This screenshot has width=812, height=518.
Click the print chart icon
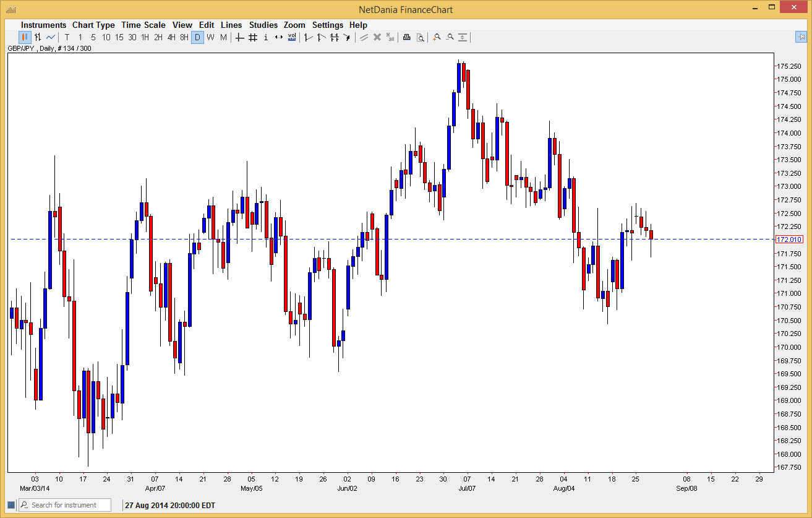tap(407, 38)
